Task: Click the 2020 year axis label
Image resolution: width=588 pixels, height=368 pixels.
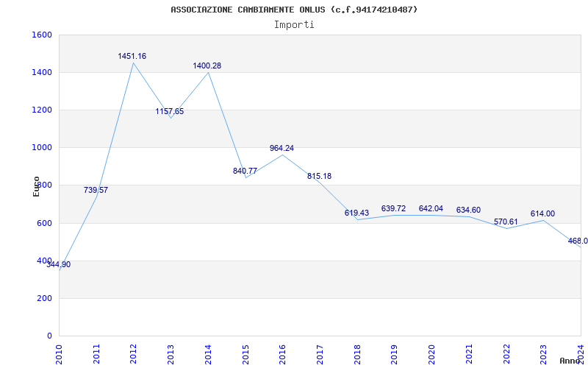Action: [431, 355]
